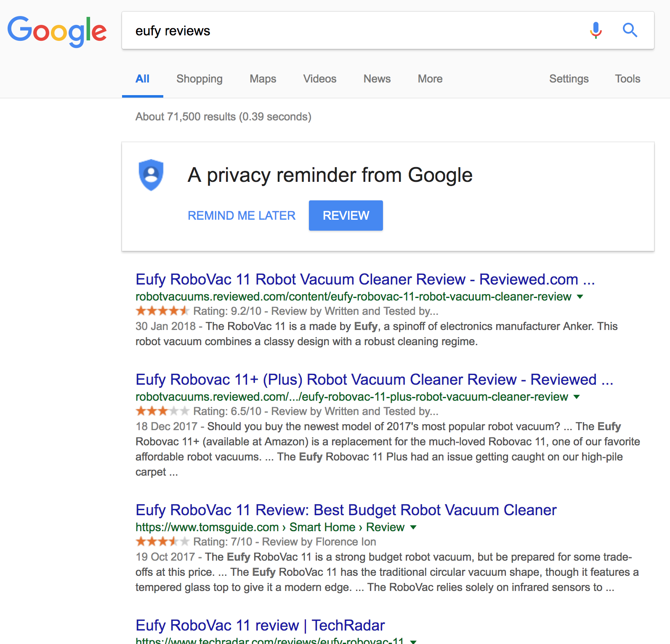Click star rating of RoboVac 11 Reviewed.com result

tap(162, 311)
